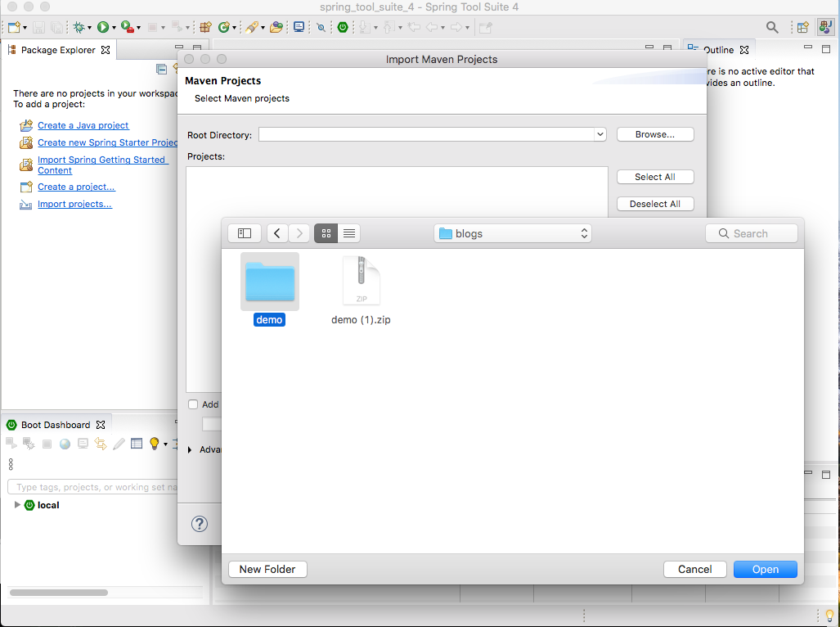Open the Run configurations dropdown arrow

(x=114, y=27)
